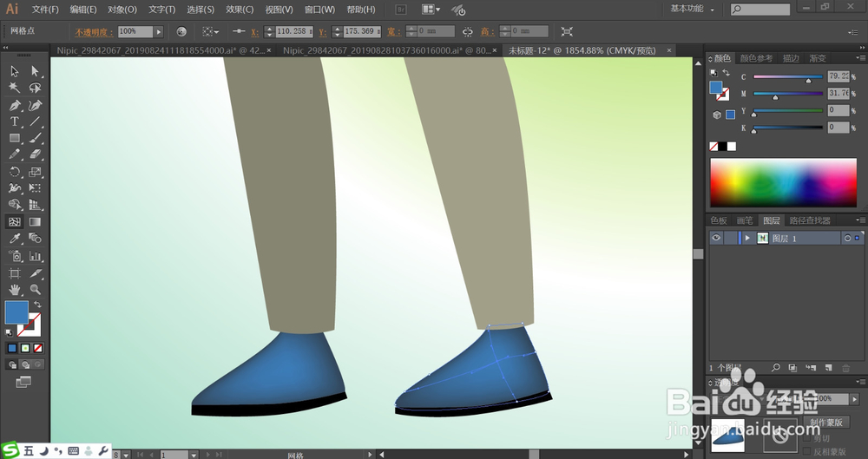Select the Mesh tool
868x459 pixels.
click(15, 221)
